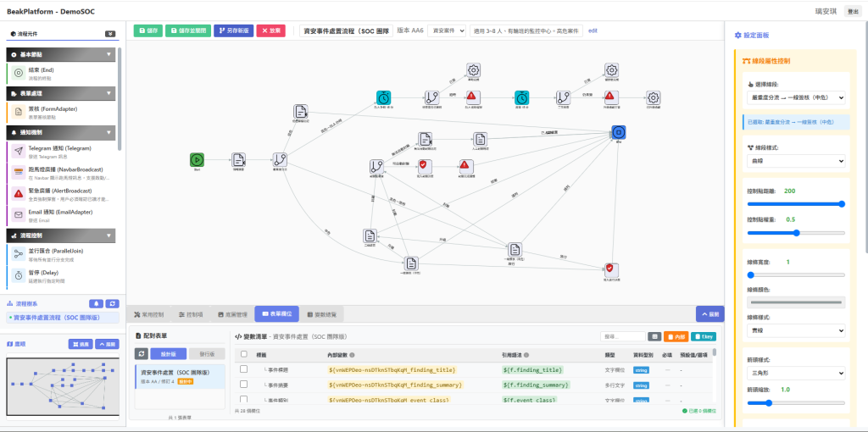Viewport: 868px width, 432px height.
Task: Select the top gear node near canvas center
Action: tap(473, 69)
